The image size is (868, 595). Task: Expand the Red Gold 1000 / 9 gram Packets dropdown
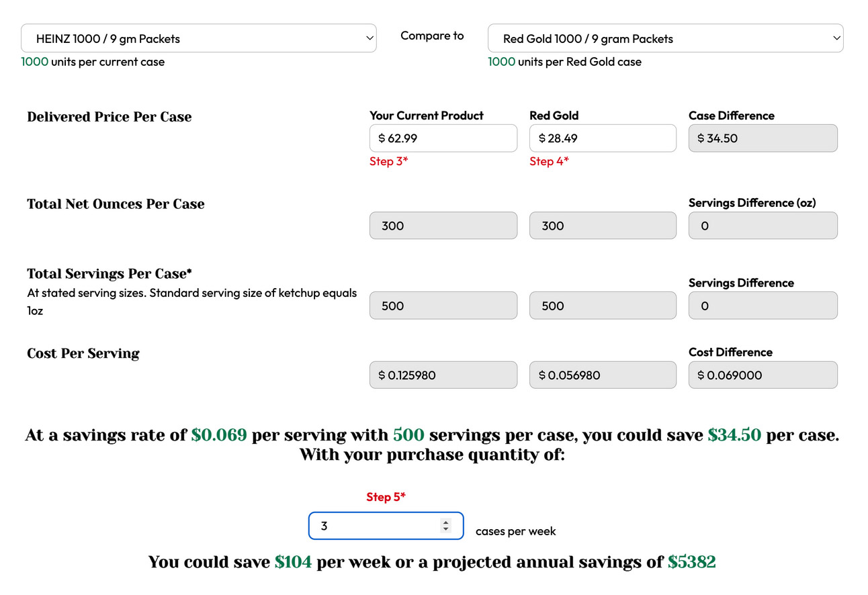(665, 38)
